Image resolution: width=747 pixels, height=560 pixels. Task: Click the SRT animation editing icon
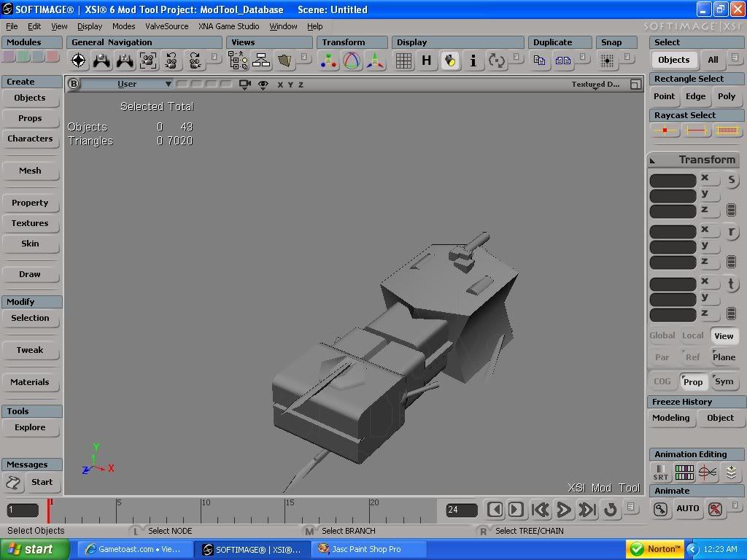click(x=660, y=472)
